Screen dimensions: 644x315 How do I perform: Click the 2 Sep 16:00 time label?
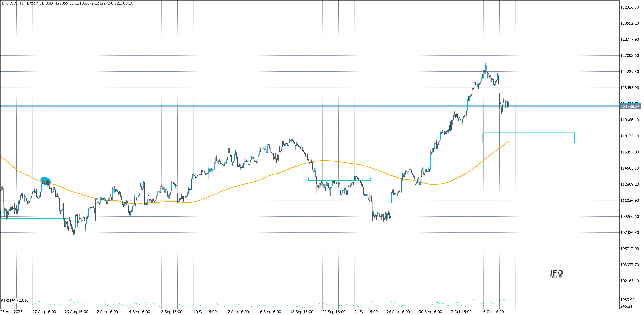pyautogui.click(x=107, y=312)
